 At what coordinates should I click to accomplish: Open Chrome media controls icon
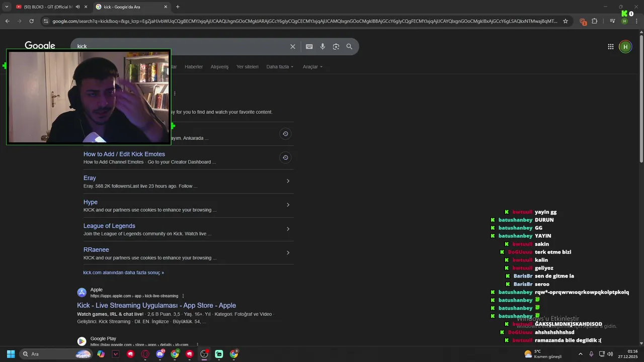tap(612, 21)
